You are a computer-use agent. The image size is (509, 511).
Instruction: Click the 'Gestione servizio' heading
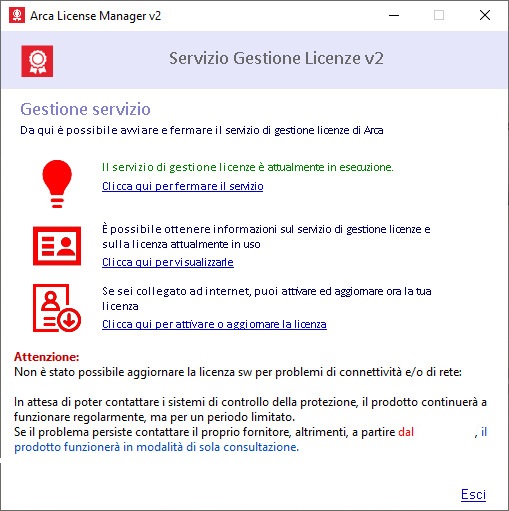click(x=85, y=109)
